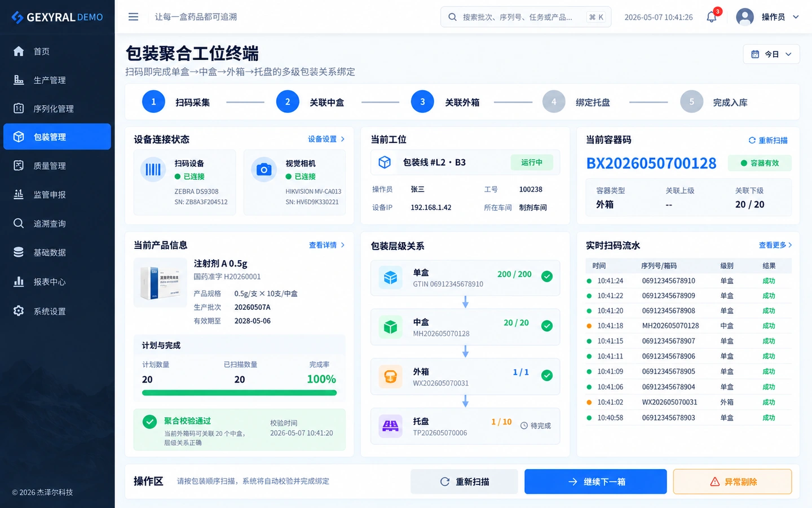Click the barcode scanner device icon
Image resolution: width=812 pixels, height=508 pixels.
point(153,169)
